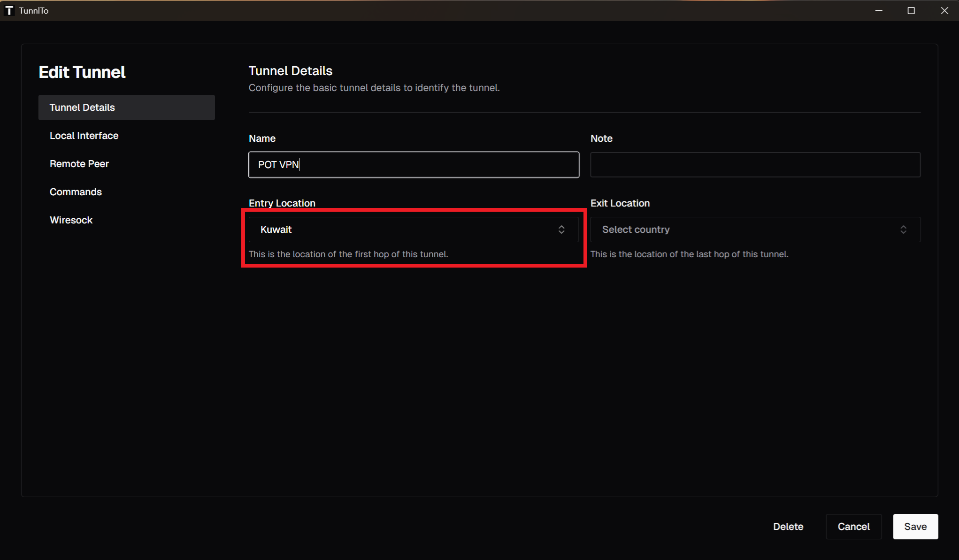The image size is (959, 560).
Task: Go to the Remote Peer section
Action: tap(79, 164)
